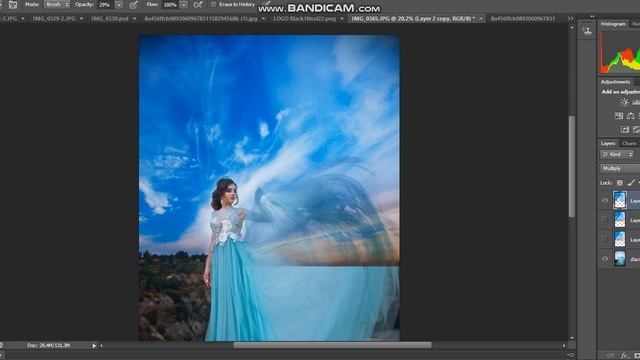
Task: Open the Mode dropdown showing Brush
Action: pyautogui.click(x=57, y=4)
